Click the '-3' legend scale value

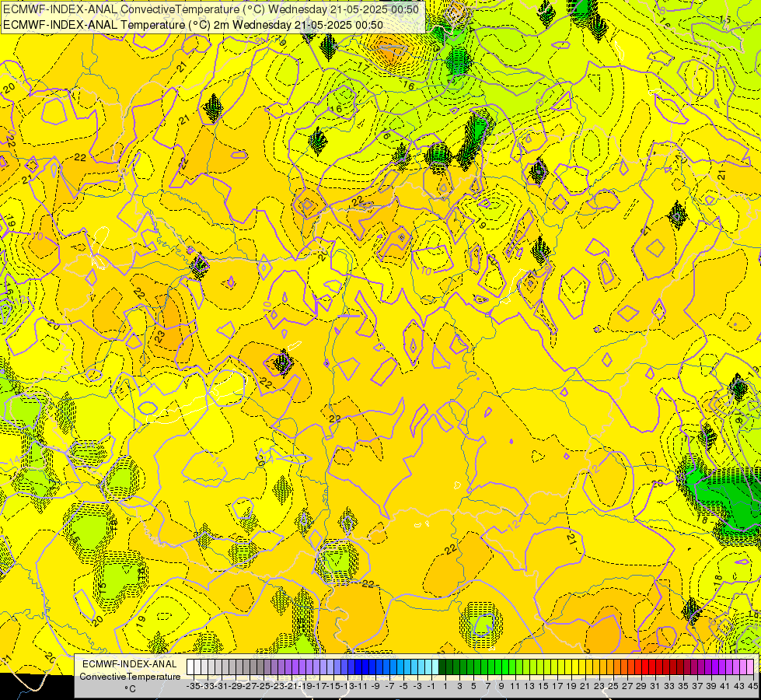point(418,687)
